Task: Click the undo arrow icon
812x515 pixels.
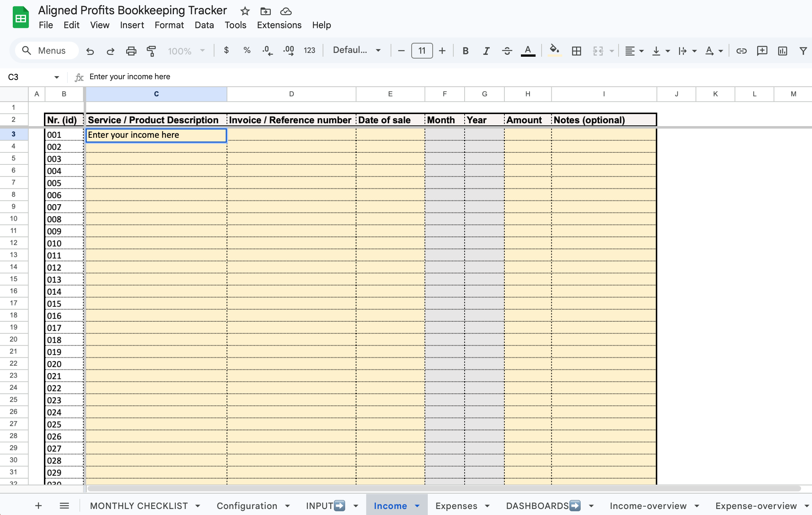Action: coord(90,51)
